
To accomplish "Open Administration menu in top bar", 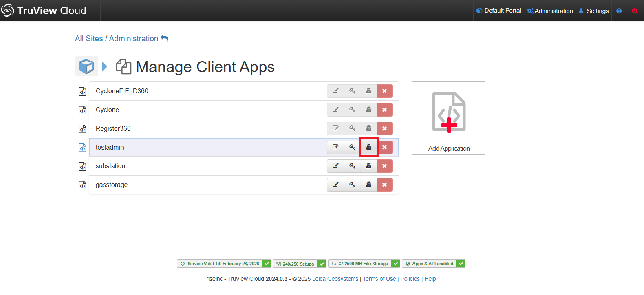I will (550, 11).
